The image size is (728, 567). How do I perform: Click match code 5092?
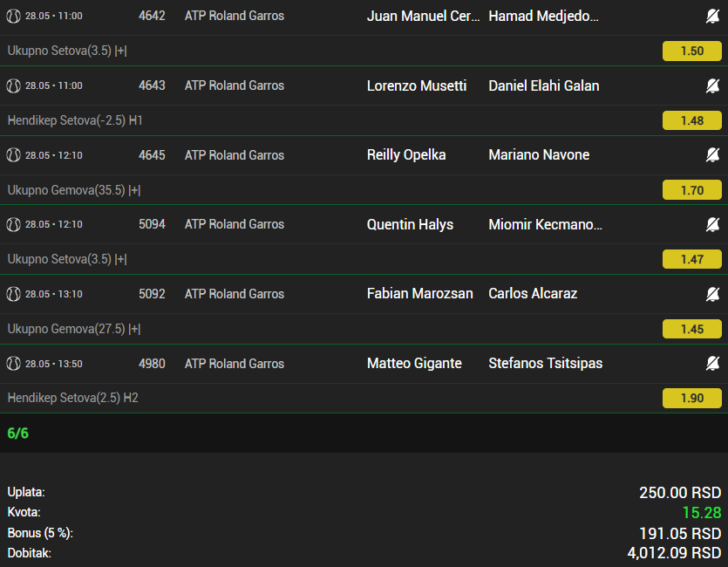[x=152, y=294]
